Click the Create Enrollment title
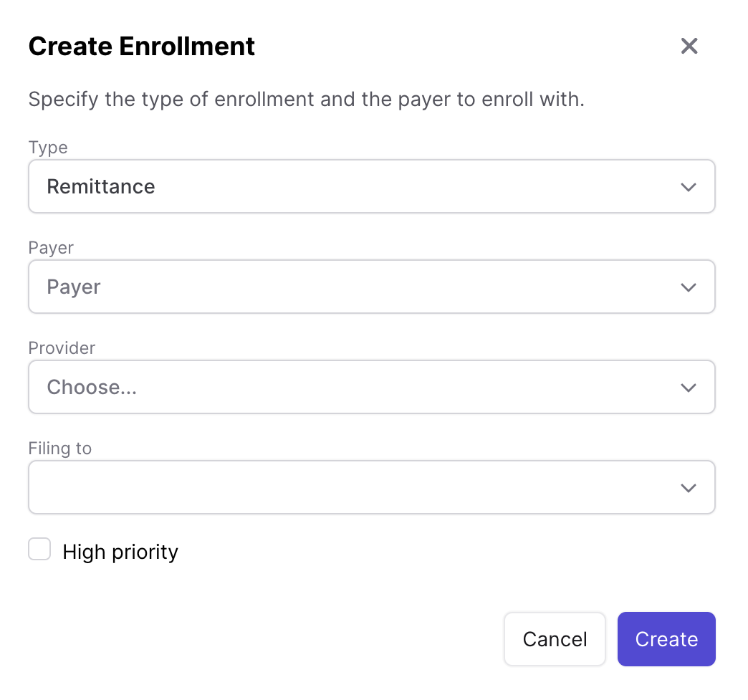 click(x=141, y=46)
